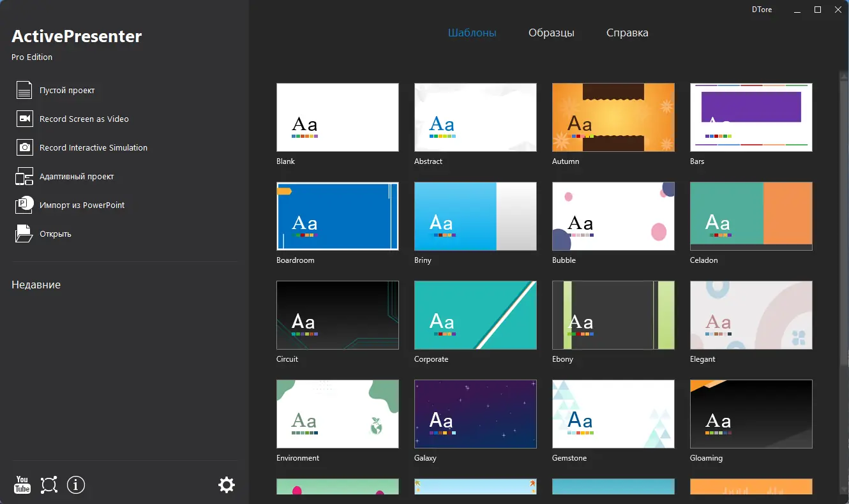Pick the Briny template thumbnail

pyautogui.click(x=476, y=216)
